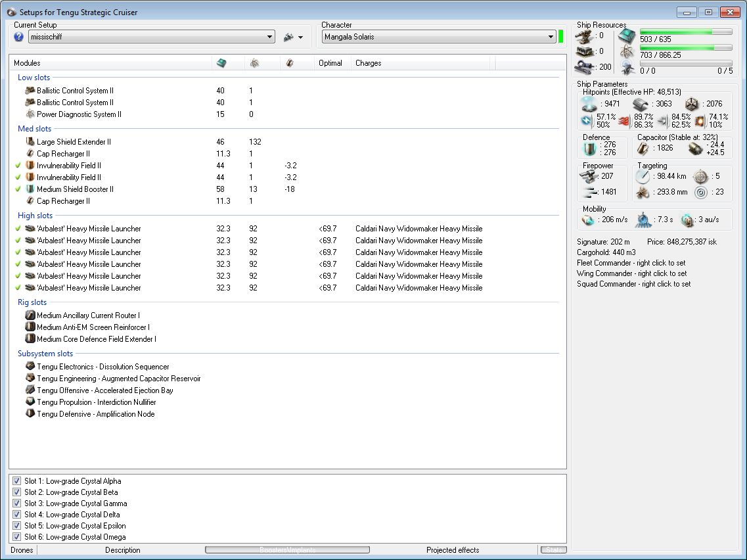Expand the Current Setup dropdown

click(x=269, y=37)
